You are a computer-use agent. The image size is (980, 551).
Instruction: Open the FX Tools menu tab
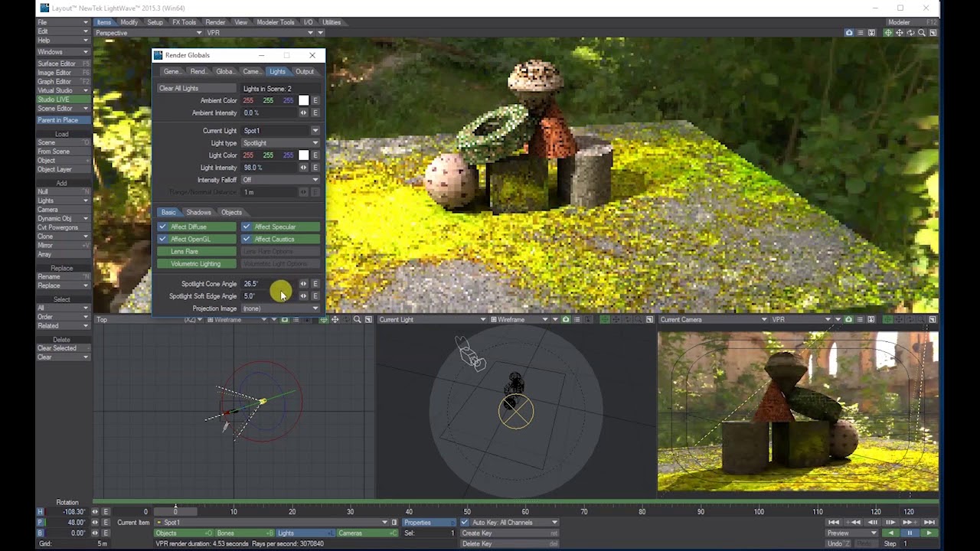(184, 22)
